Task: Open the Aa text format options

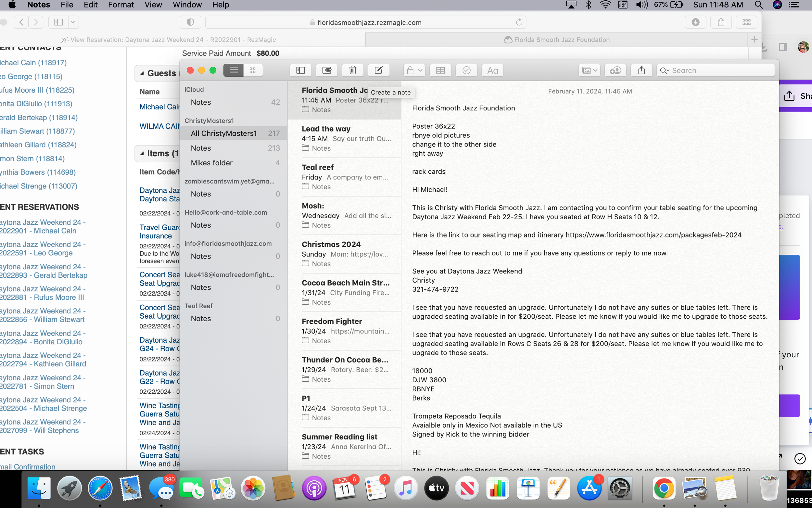Action: coord(492,70)
